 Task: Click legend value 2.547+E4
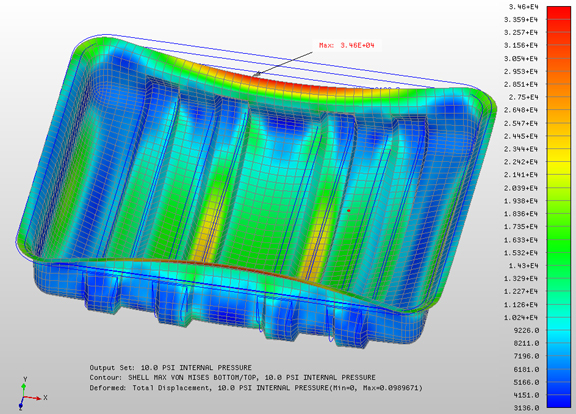coord(521,123)
